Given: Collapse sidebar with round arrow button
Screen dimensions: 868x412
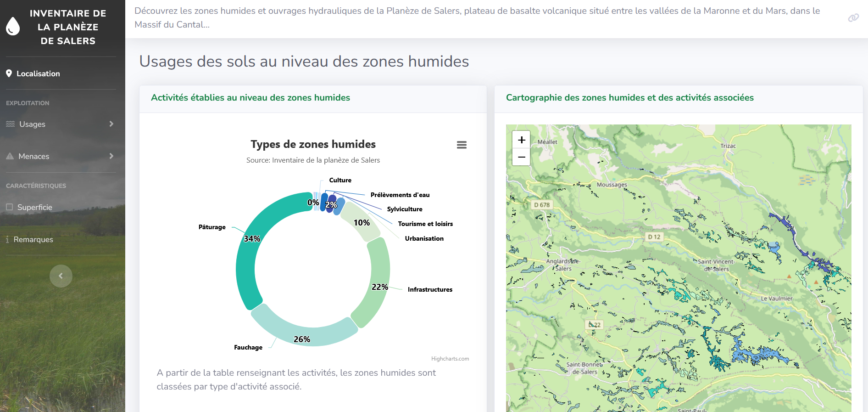Looking at the screenshot, I should [x=61, y=276].
